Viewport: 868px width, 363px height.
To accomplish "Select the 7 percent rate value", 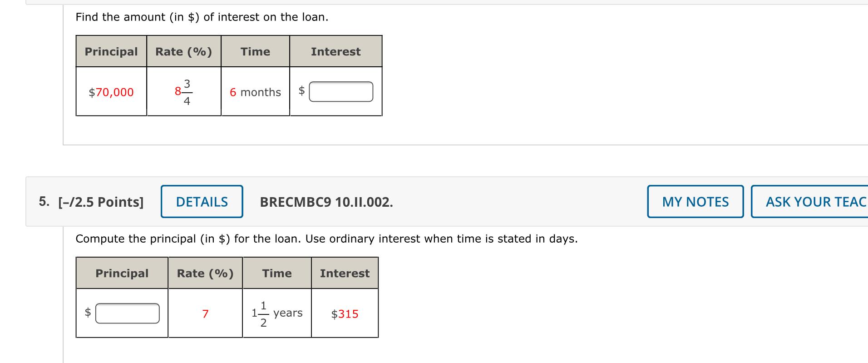I will point(205,313).
